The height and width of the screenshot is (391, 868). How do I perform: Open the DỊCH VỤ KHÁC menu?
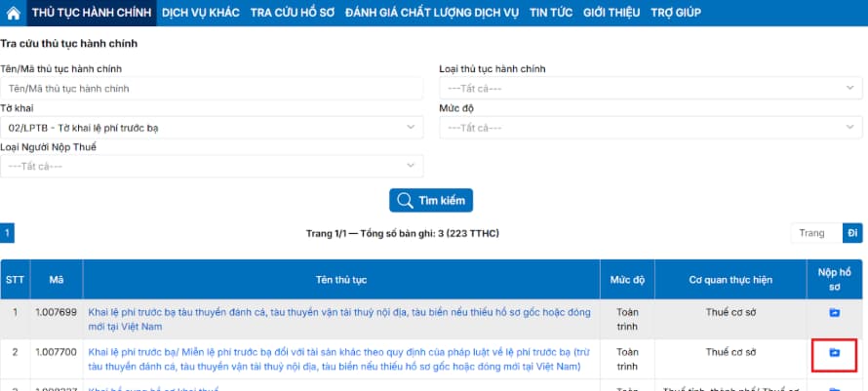tap(200, 13)
